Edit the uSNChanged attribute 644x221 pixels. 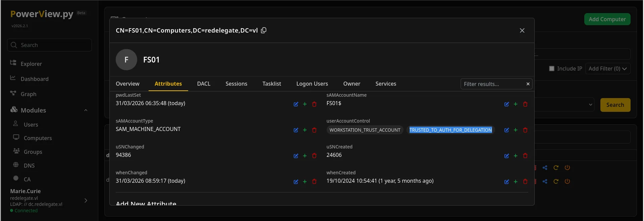(x=296, y=156)
